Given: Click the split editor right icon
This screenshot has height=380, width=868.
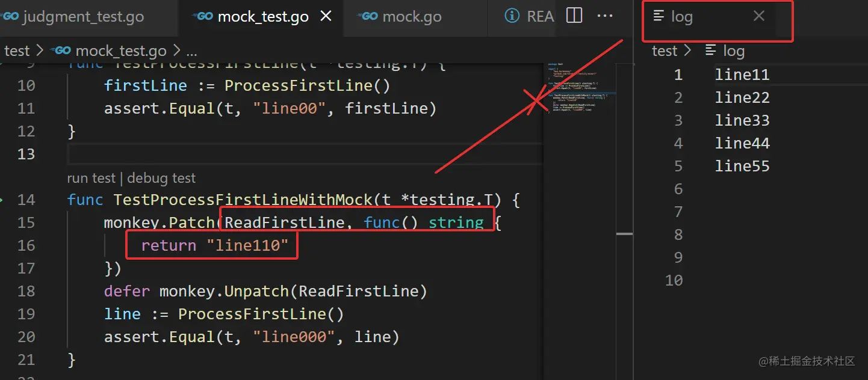Looking at the screenshot, I should 574,16.
